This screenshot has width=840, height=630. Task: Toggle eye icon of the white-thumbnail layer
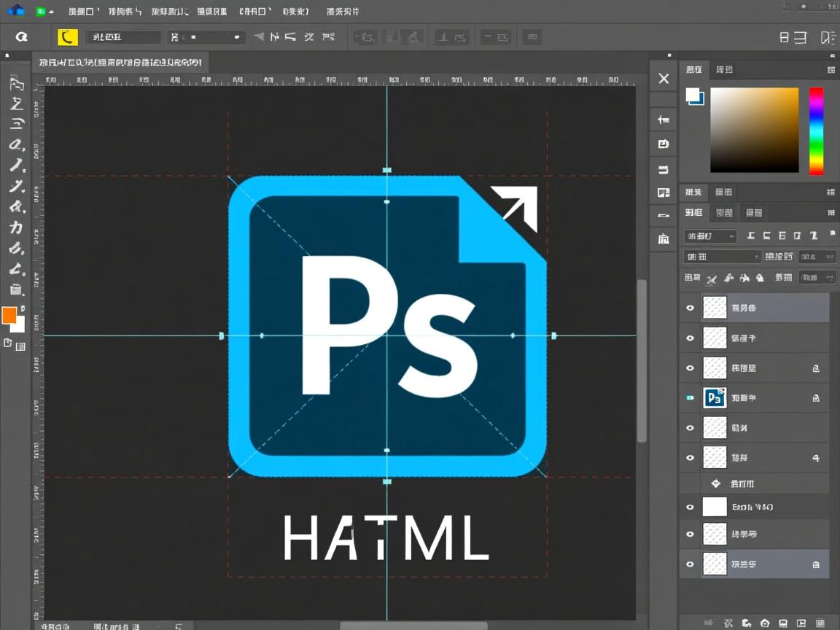pyautogui.click(x=690, y=507)
